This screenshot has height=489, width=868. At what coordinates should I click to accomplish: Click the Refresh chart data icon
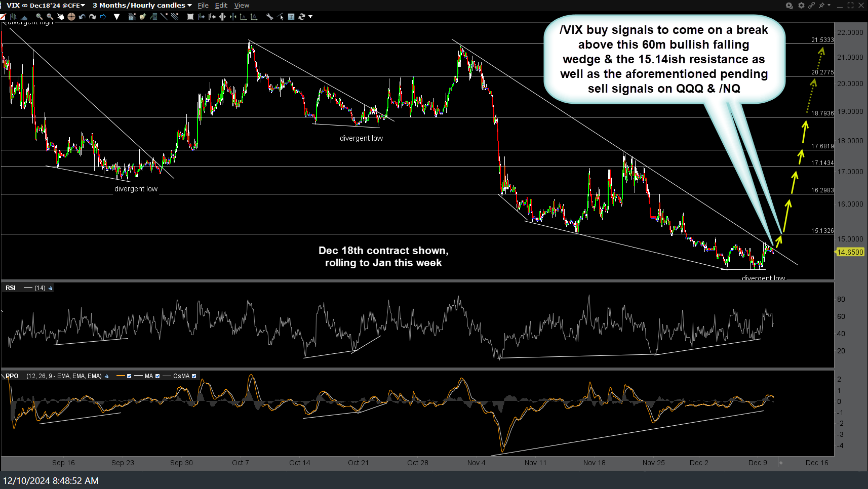(x=302, y=17)
